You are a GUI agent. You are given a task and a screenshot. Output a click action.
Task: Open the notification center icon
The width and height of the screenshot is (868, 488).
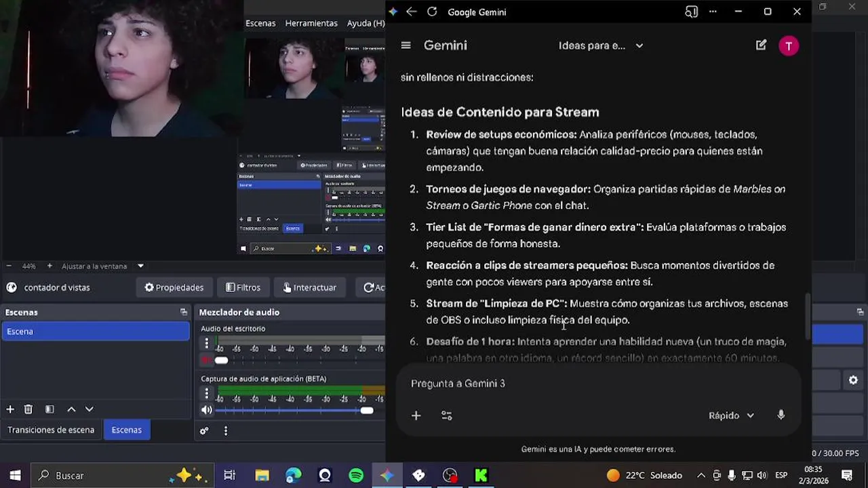[x=847, y=476]
